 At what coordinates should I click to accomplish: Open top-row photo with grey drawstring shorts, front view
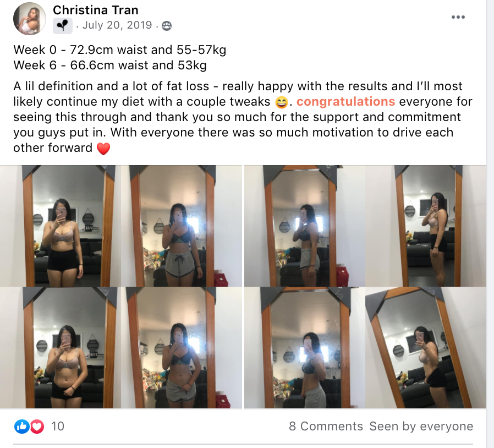click(x=182, y=226)
